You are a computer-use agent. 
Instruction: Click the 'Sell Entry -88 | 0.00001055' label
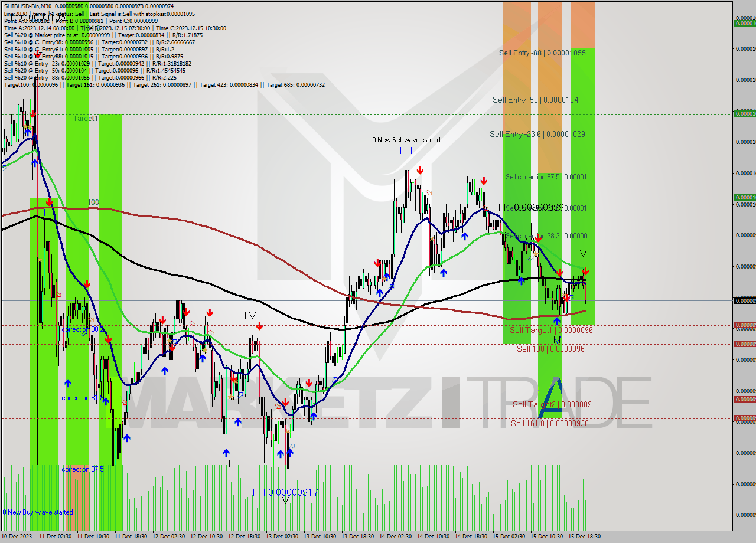click(542, 53)
